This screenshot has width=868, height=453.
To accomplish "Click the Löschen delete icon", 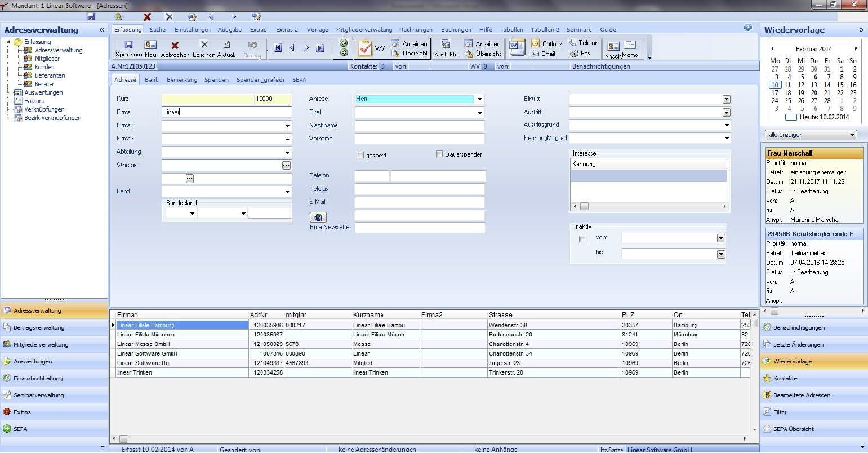I will (x=204, y=45).
